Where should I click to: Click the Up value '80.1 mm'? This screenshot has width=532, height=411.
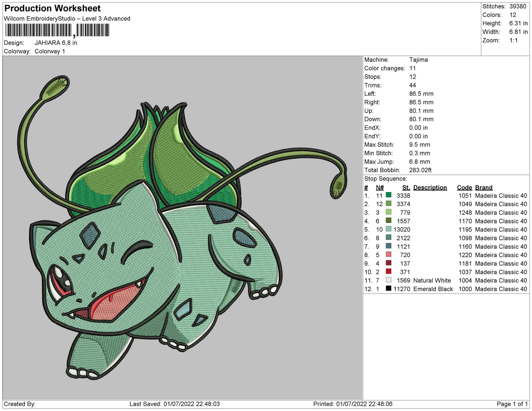pos(421,110)
